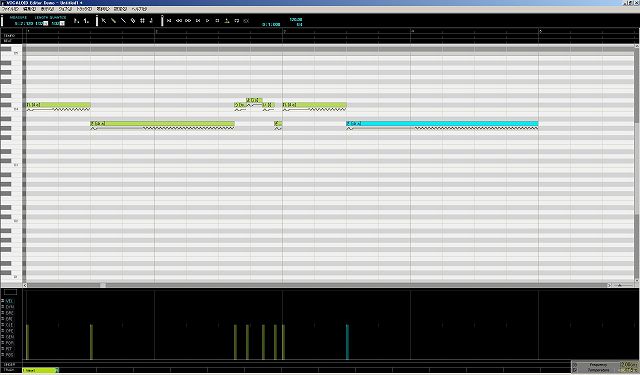Select the Voice1 part in the track row
Viewport: 640px width, 375px height.
pyautogui.click(x=40, y=370)
